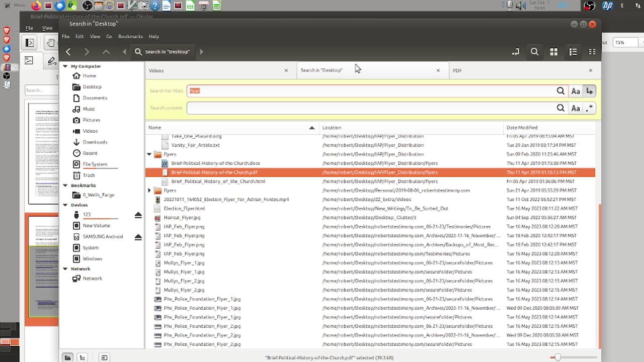644x362 pixels.
Task: Open the 0_Wells_Fargo bookmark
Action: (x=98, y=195)
